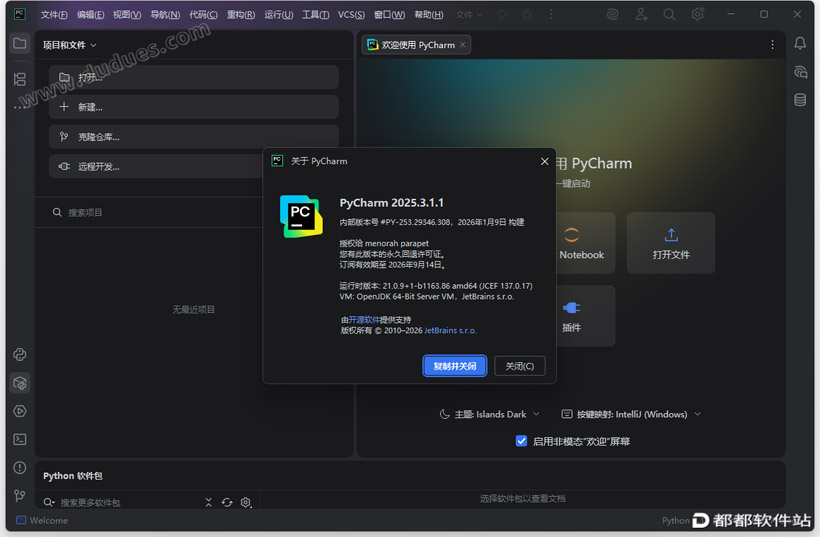This screenshot has height=537, width=820.
Task: Close the About PyCharm dialog with X
Action: pyautogui.click(x=544, y=161)
